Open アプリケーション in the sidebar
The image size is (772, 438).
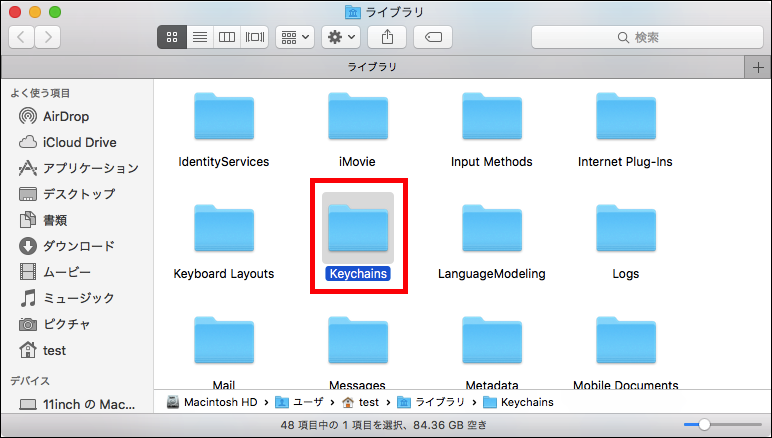[x=79, y=168]
